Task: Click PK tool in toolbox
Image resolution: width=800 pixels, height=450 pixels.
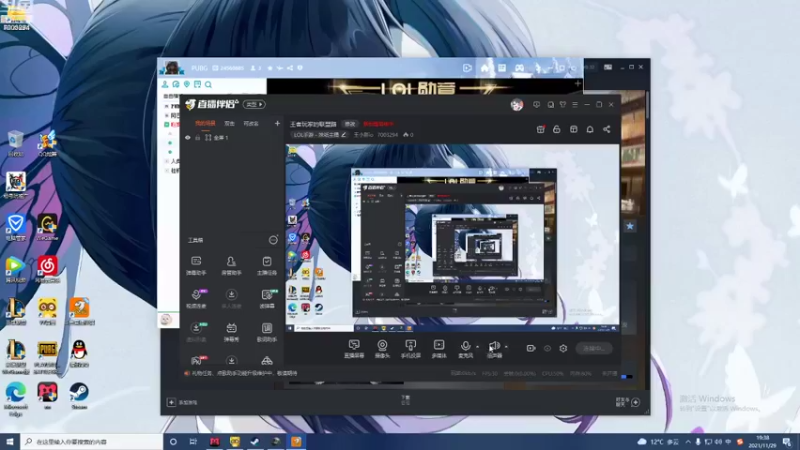Action: point(197,360)
